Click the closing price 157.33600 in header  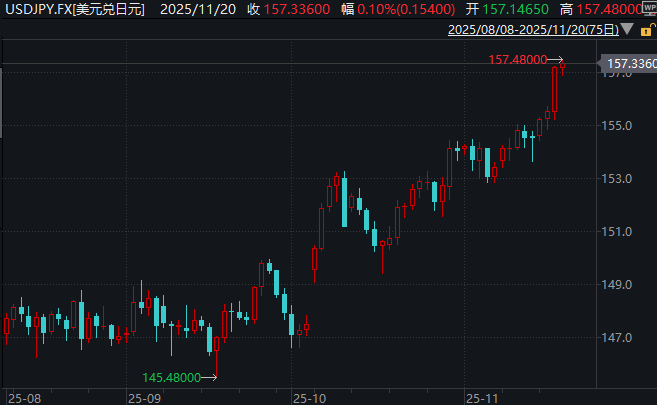coord(297,9)
